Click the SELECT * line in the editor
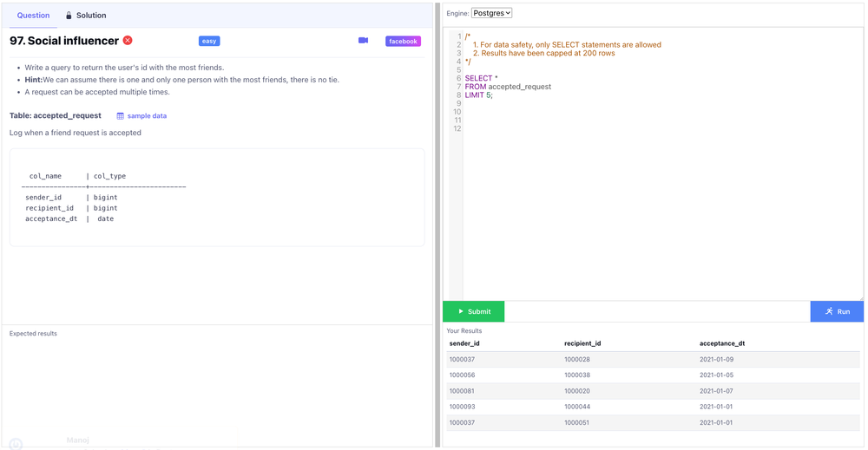This screenshot has height=450, width=868. (x=481, y=79)
